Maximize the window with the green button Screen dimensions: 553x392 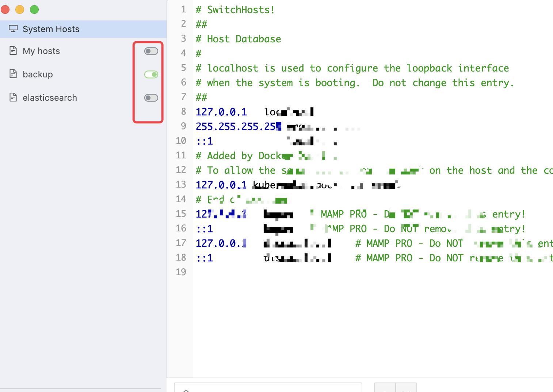(x=34, y=9)
